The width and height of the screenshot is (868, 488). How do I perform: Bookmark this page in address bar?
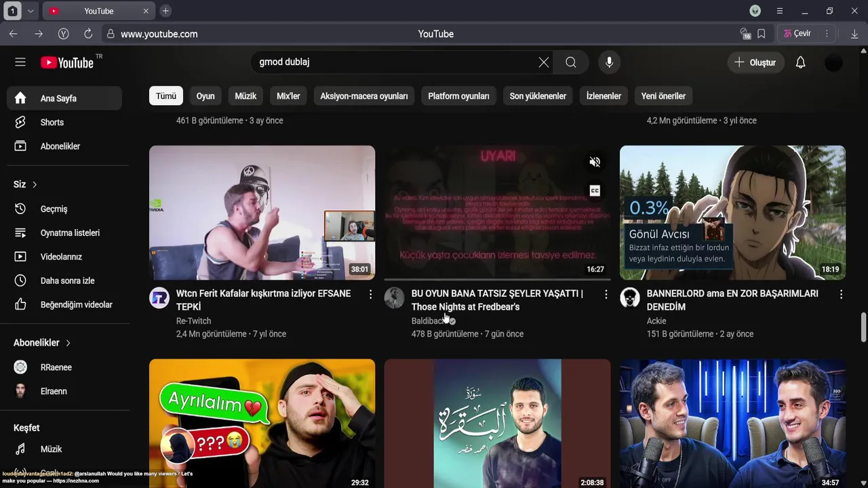(762, 34)
